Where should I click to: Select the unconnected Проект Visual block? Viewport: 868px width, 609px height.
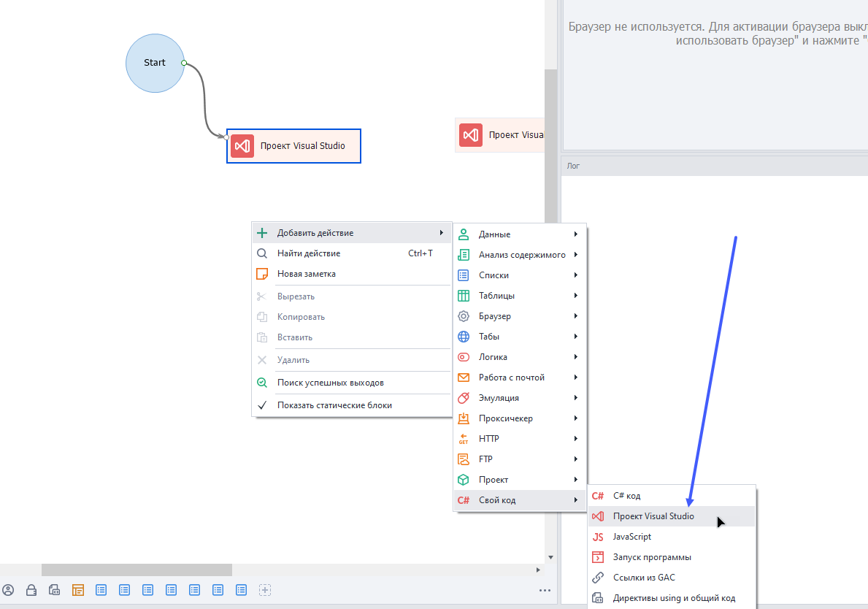tap(500, 135)
